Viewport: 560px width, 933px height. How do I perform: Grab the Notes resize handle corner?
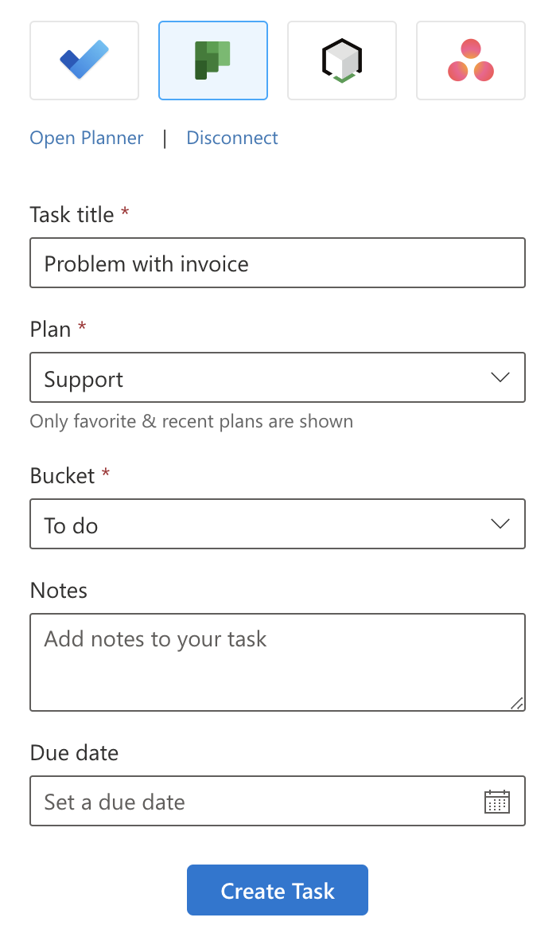pyautogui.click(x=517, y=703)
